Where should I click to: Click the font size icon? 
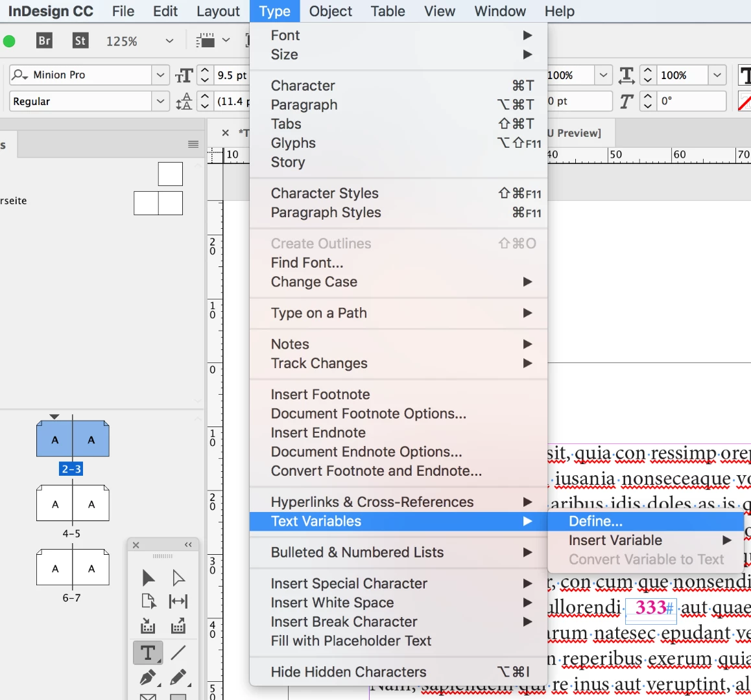(x=184, y=75)
